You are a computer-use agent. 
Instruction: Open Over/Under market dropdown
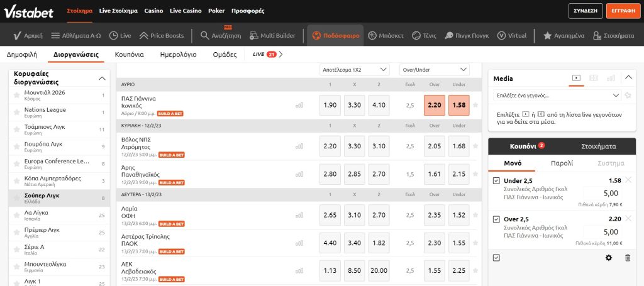pos(435,70)
